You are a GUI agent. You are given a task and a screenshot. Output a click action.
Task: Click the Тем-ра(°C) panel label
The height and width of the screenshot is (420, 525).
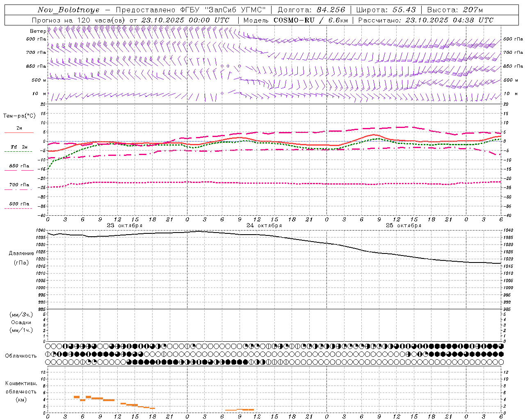tap(19, 116)
